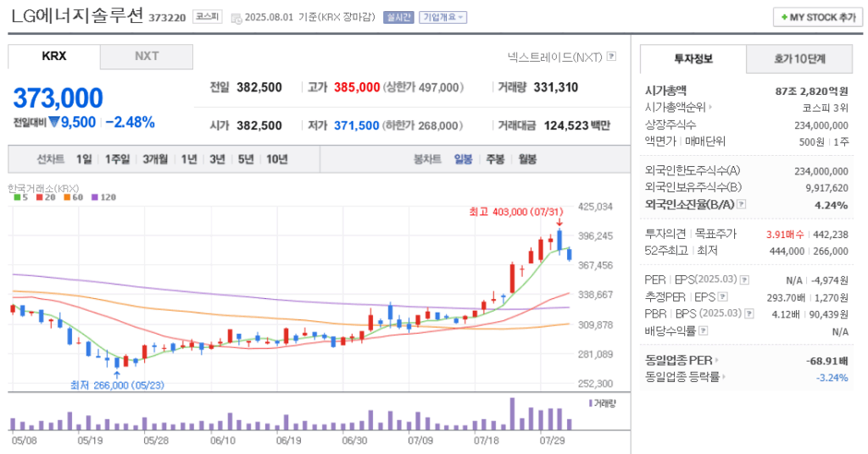
Task: Open the PBR BPS help icon
Action: 749,313
